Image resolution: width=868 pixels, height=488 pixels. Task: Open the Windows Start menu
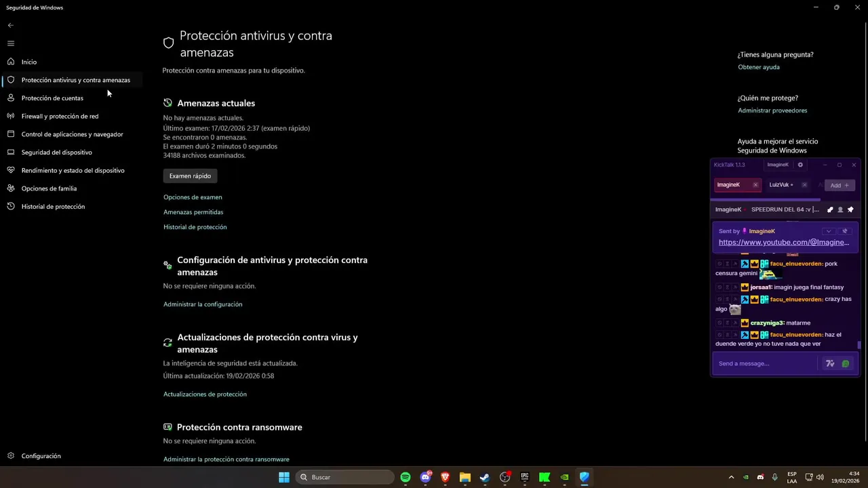coord(284,477)
